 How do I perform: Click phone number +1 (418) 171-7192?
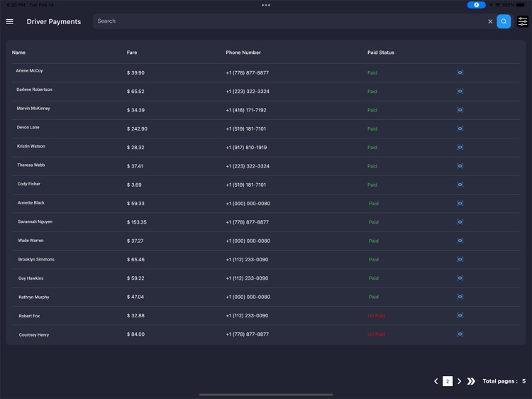point(246,110)
